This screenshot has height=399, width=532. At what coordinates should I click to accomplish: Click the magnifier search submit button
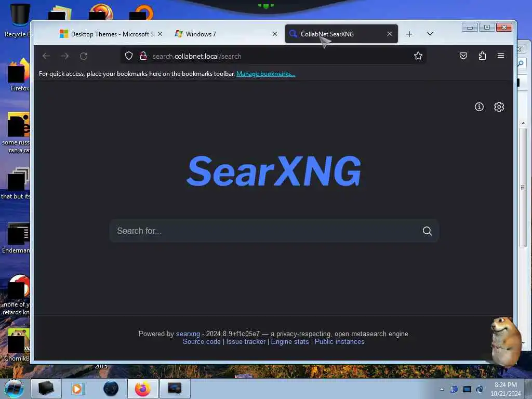click(427, 231)
